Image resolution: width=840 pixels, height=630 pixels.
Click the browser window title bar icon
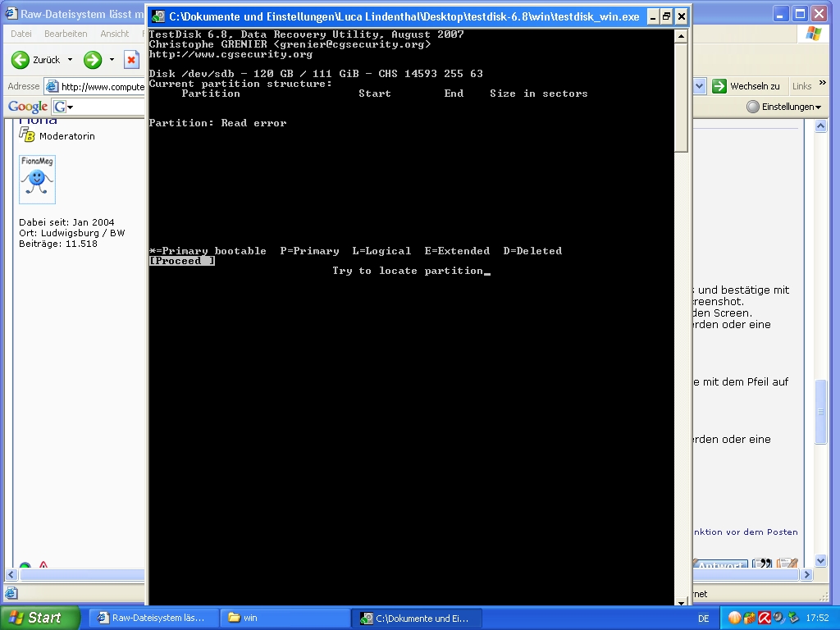11,14
